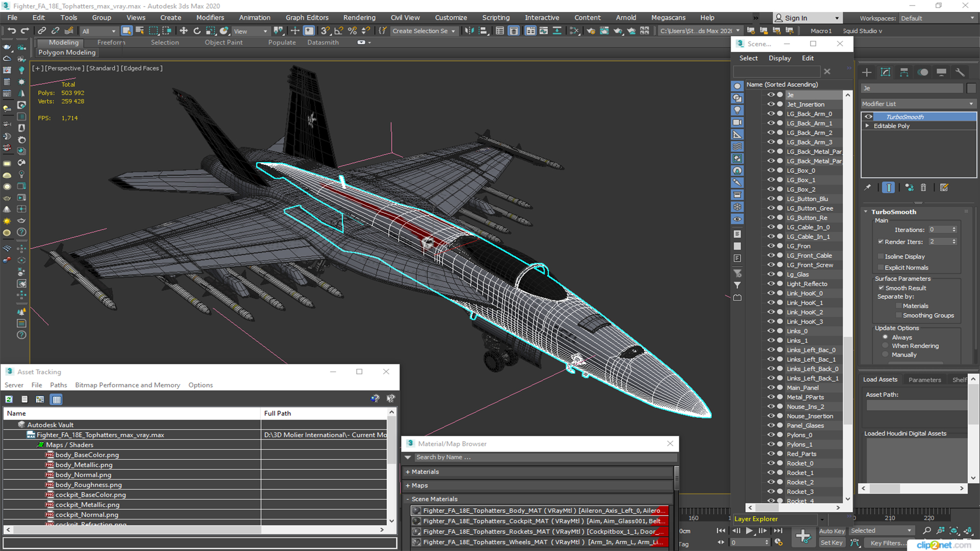Image resolution: width=980 pixels, height=551 pixels.
Task: Click the Auto Key button
Action: (832, 531)
